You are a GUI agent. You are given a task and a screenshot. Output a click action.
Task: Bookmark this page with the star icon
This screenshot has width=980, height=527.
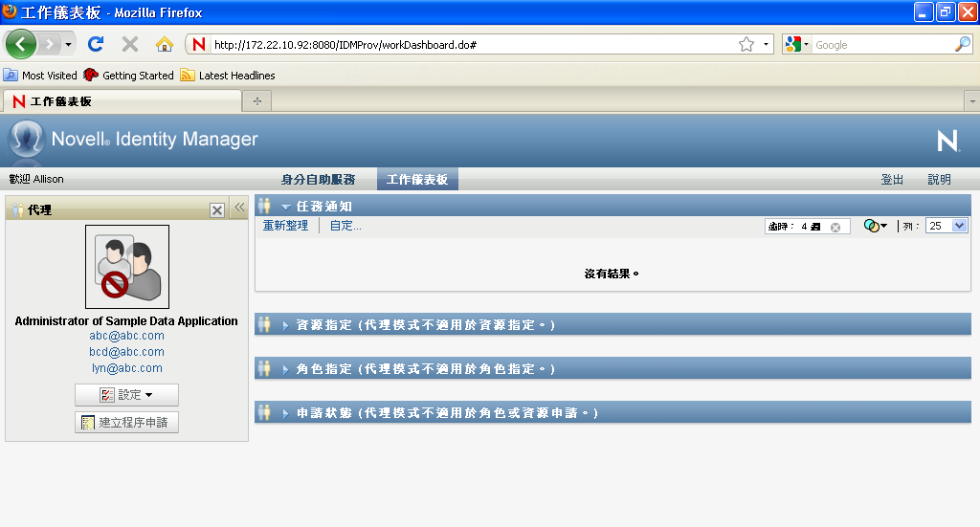point(746,44)
